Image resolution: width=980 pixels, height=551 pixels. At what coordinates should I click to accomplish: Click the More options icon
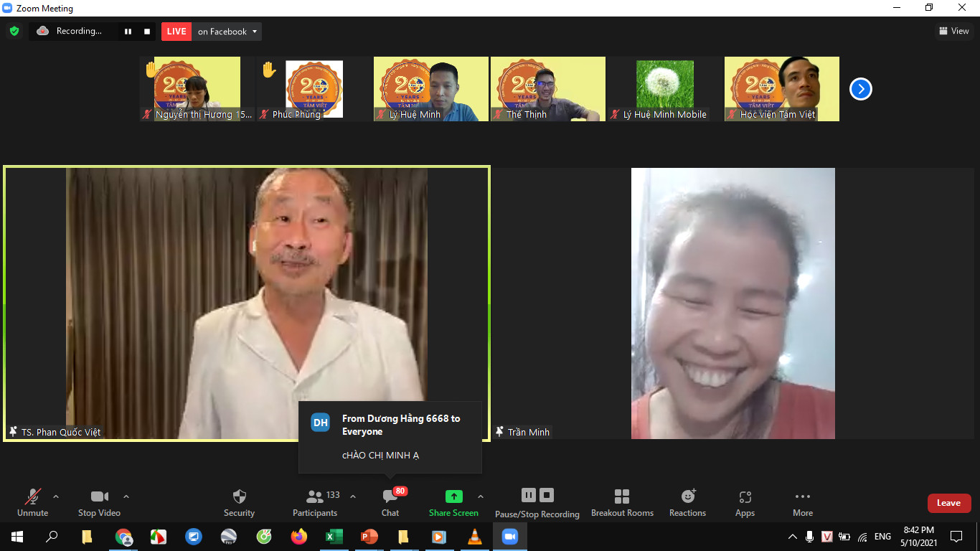pos(803,502)
